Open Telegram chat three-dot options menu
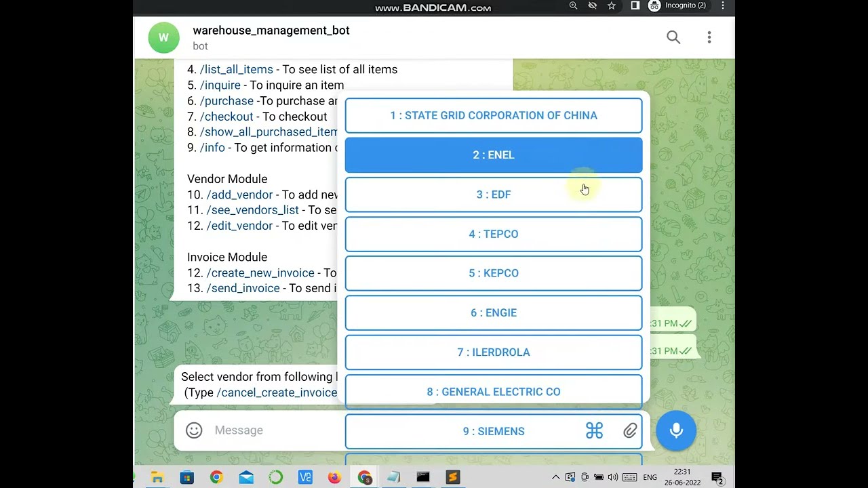The height and width of the screenshot is (488, 868). point(709,37)
